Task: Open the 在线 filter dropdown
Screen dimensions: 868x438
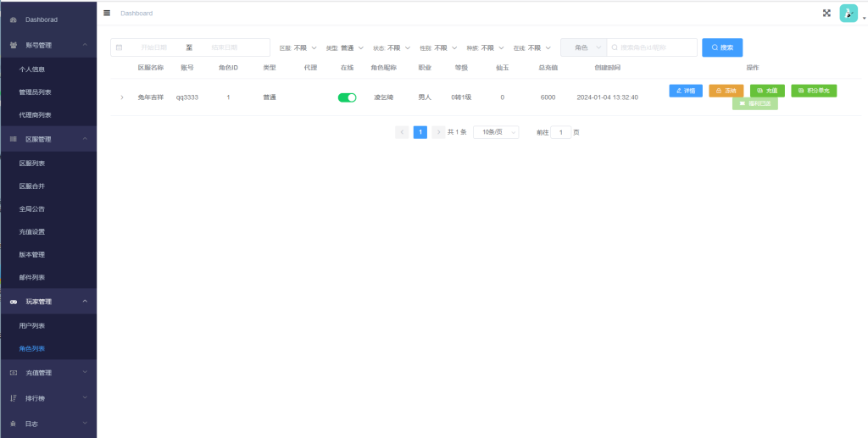Action: [539, 48]
